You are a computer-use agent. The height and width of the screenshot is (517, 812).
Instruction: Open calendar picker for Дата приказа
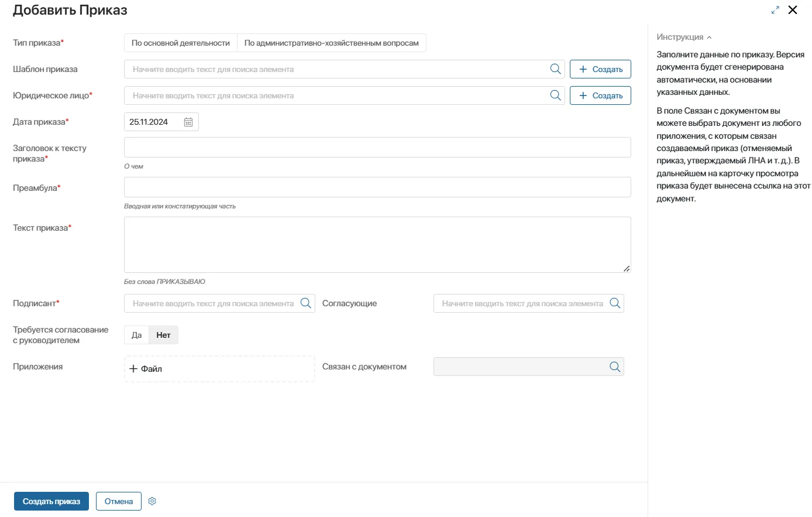[x=188, y=122]
